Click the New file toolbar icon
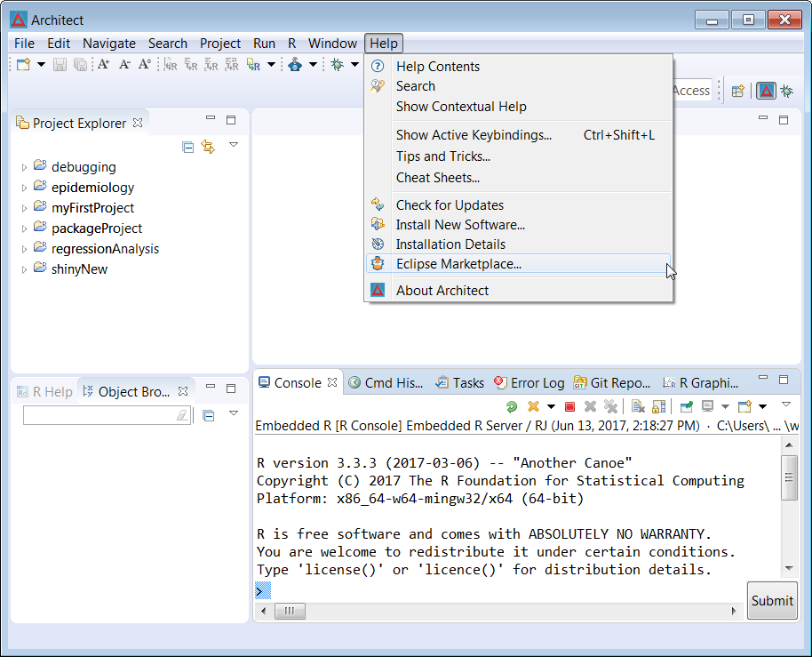 click(x=24, y=64)
